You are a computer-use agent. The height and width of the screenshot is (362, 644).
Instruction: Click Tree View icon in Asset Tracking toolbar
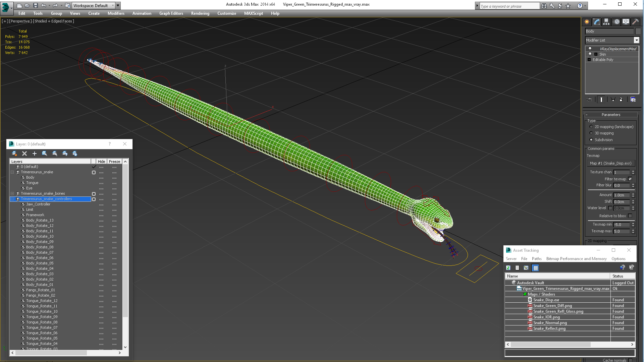point(526,268)
